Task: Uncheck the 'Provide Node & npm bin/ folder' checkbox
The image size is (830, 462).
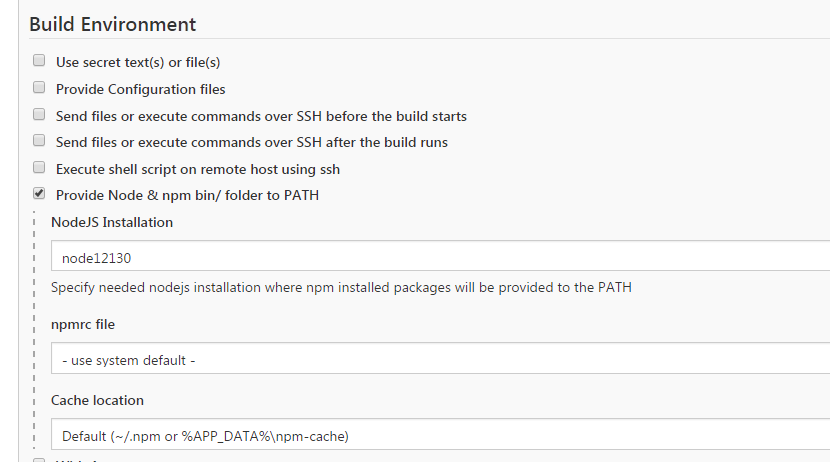Action: (x=39, y=194)
